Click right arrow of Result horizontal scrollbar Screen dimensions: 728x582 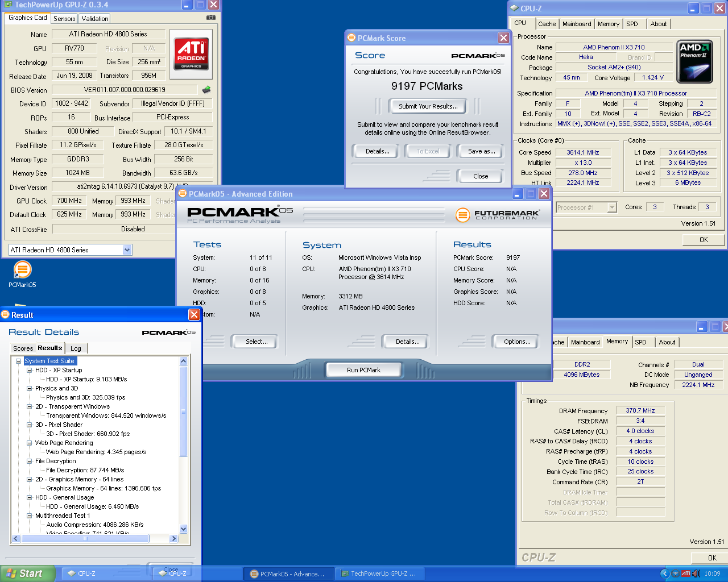point(174,538)
